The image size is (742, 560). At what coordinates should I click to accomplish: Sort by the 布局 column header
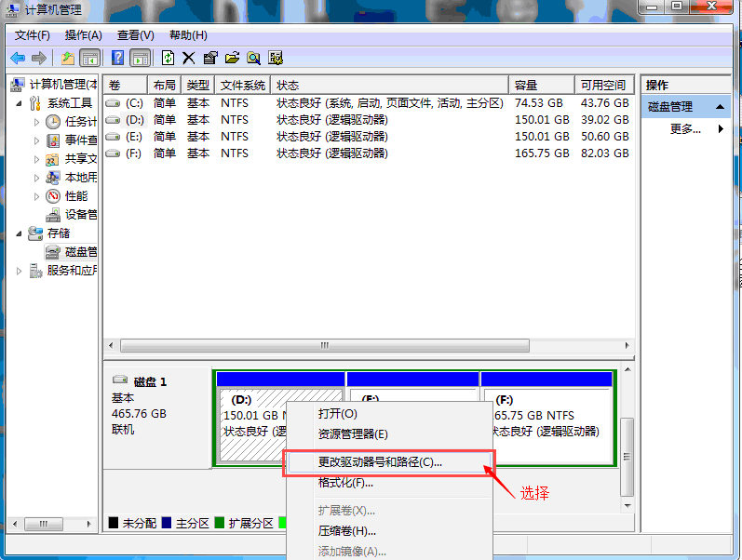[164, 86]
